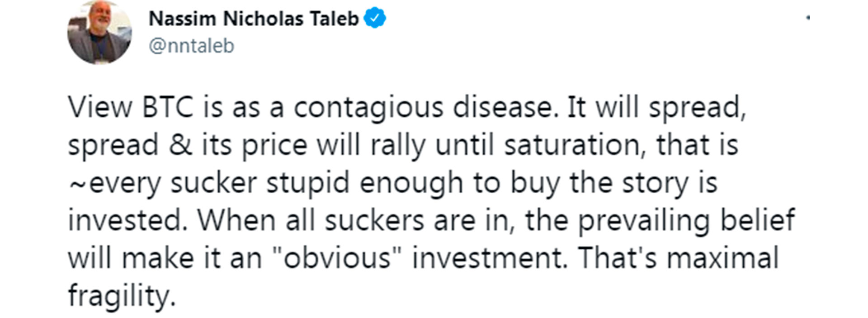Click the word "maximal" in the tweet
This screenshot has width=868, height=318.
coord(722,258)
